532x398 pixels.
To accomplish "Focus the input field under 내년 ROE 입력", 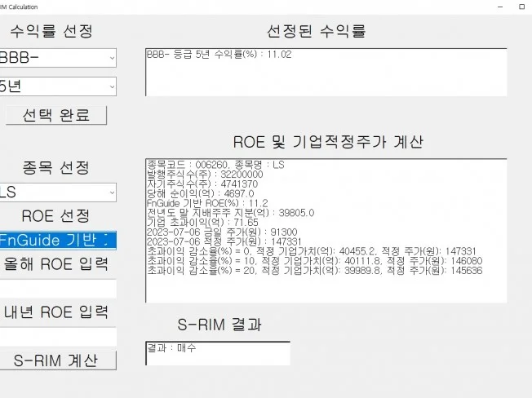I will click(x=57, y=337).
